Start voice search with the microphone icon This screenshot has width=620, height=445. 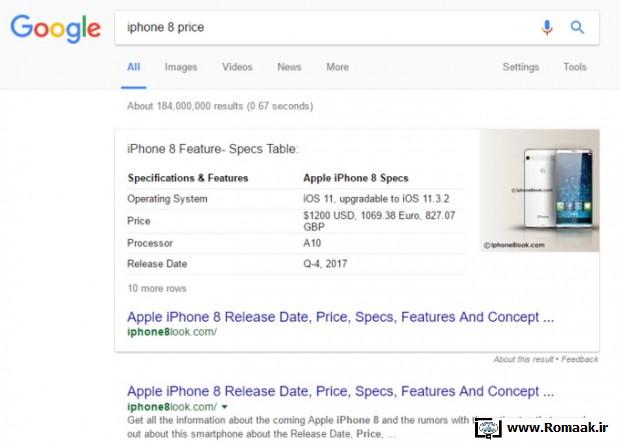547,27
